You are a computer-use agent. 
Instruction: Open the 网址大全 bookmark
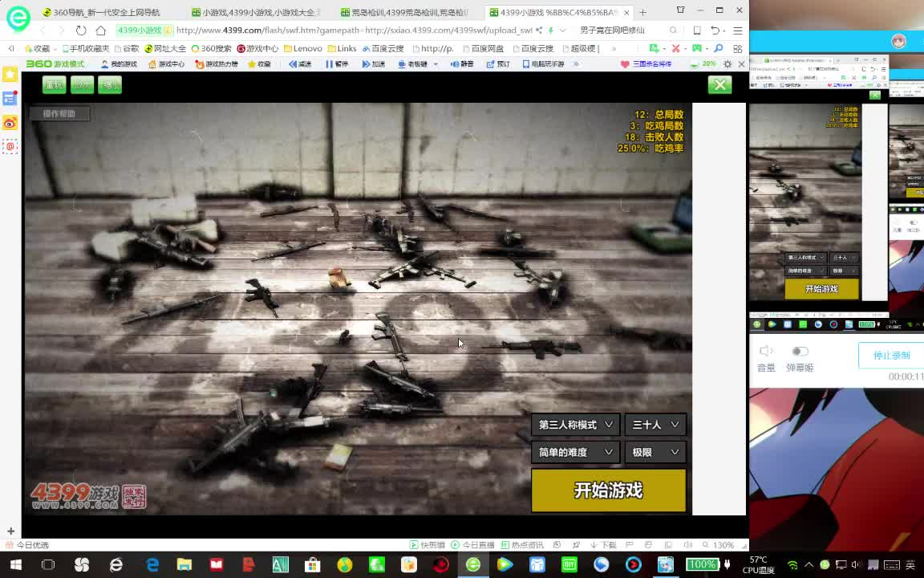coord(165,48)
